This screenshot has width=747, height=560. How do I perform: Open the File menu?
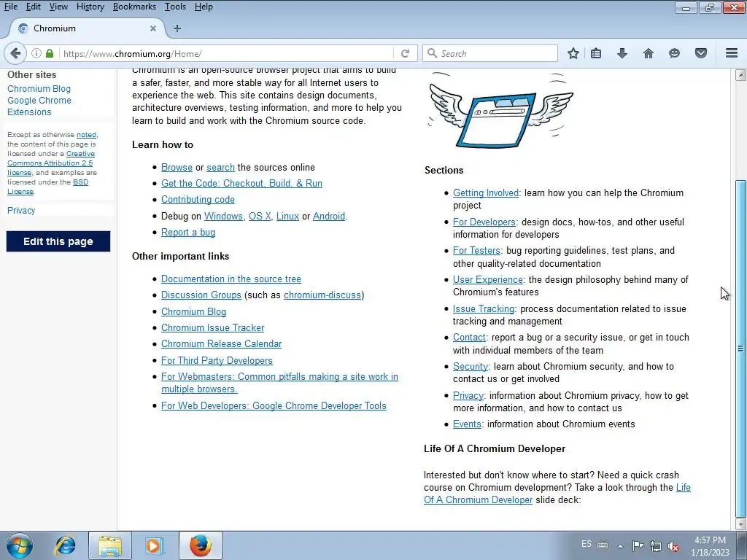[10, 7]
